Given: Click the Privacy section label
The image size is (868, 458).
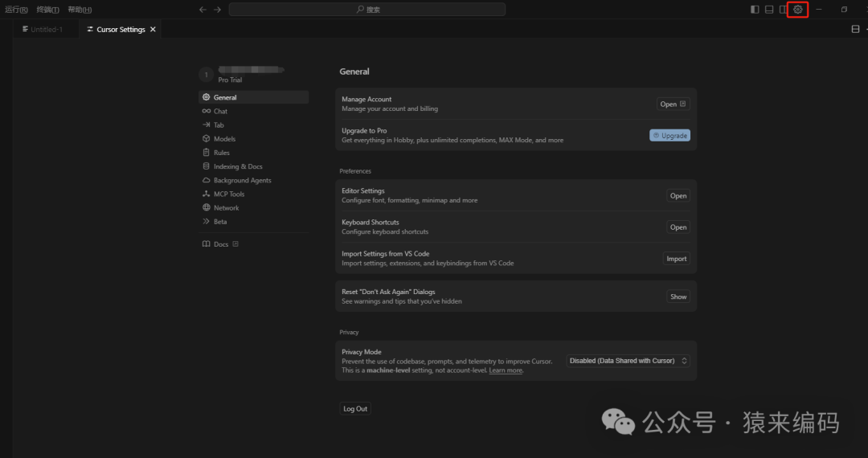Looking at the screenshot, I should tap(349, 333).
